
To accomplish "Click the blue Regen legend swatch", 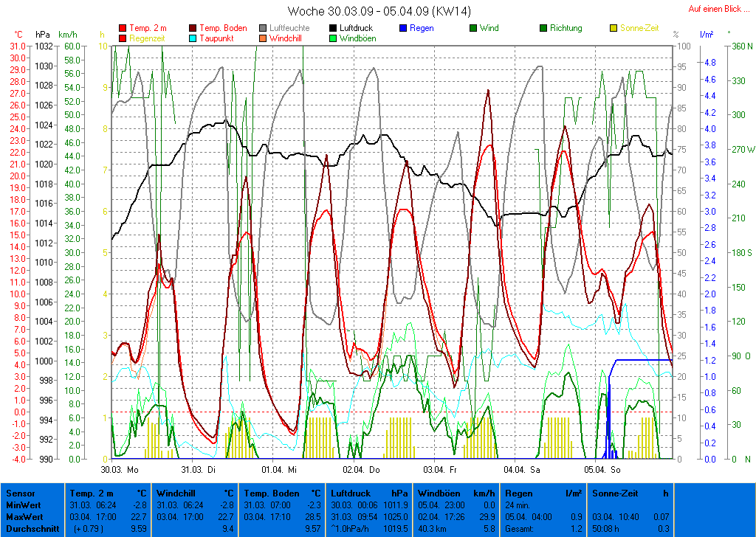I will click(x=403, y=29).
